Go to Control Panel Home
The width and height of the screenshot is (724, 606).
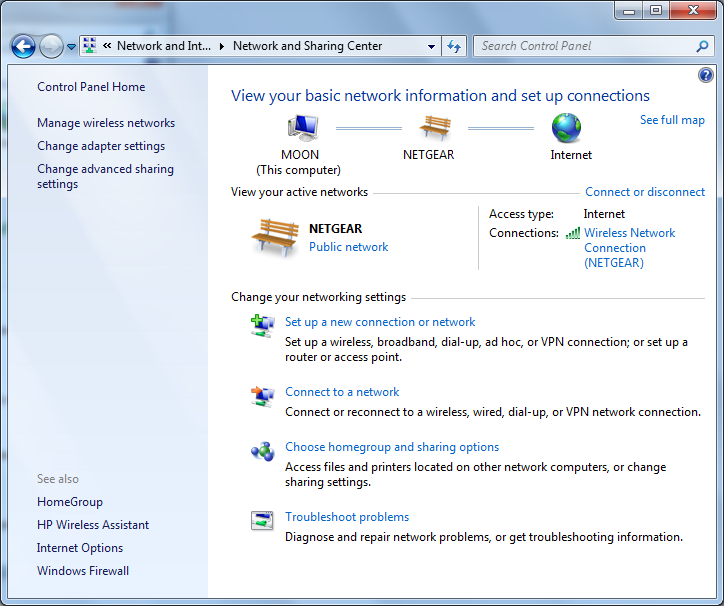[91, 87]
